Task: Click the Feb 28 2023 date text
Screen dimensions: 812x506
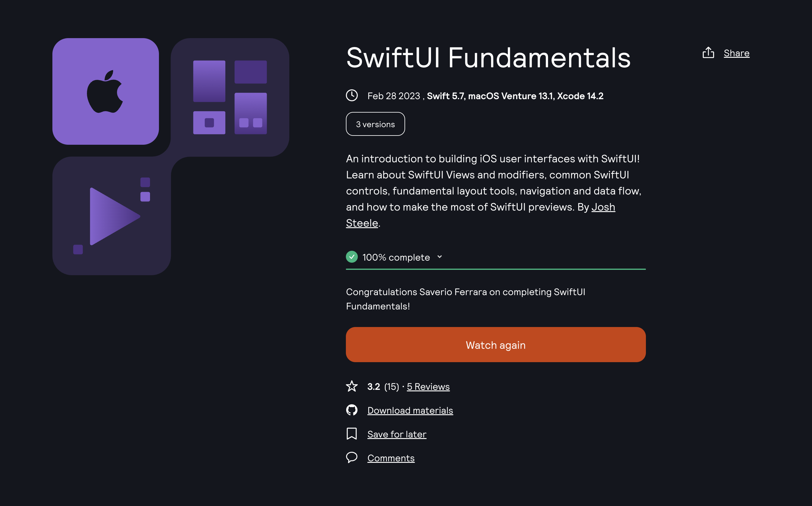Action: (x=393, y=96)
